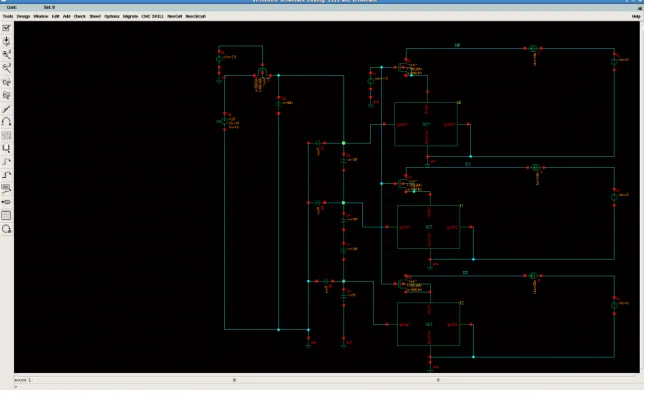This screenshot has width=646, height=398.
Task: Select the Zoom Out by 2 tool
Action: coord(6,68)
